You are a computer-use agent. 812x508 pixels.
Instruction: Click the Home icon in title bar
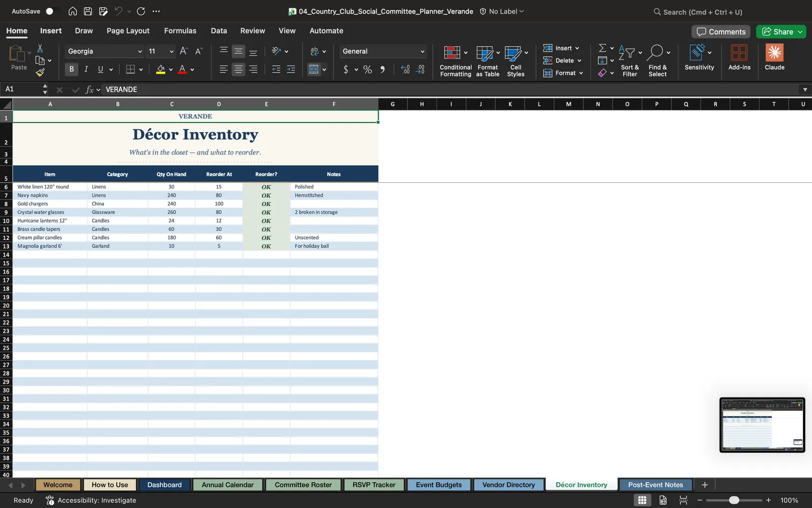click(x=73, y=11)
